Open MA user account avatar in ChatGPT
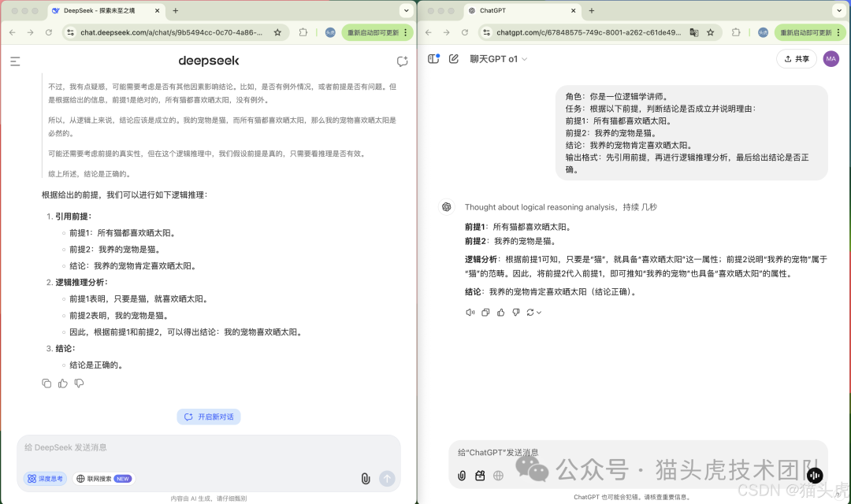 click(x=831, y=58)
